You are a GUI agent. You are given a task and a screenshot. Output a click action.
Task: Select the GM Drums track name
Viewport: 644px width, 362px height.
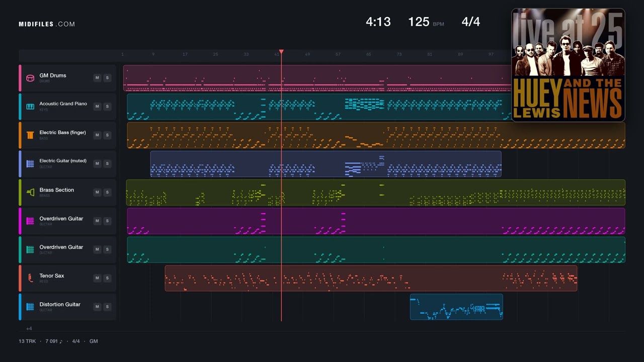pyautogui.click(x=53, y=75)
